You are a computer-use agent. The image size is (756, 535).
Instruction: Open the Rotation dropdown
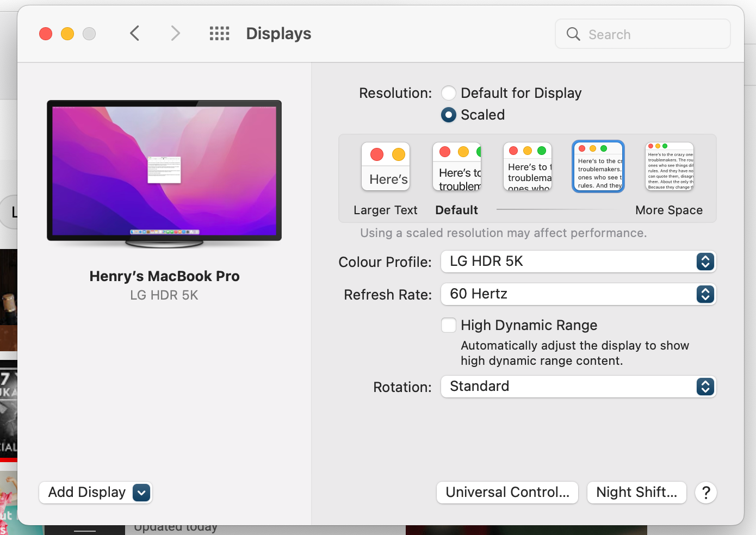(579, 387)
